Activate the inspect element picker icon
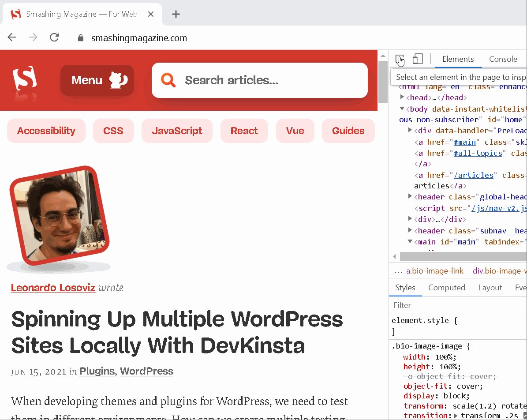The width and height of the screenshot is (527, 420). point(400,60)
